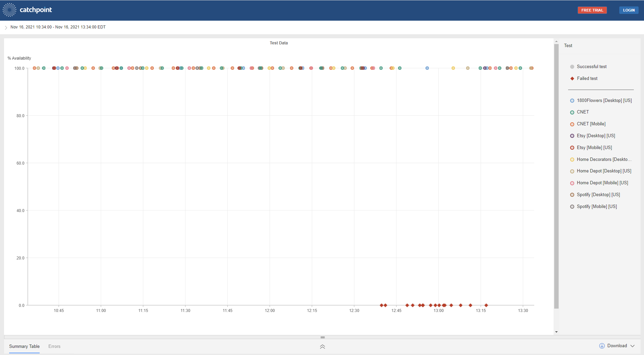This screenshot has height=355, width=644.
Task: Click the Home Depot [Mobile] legend circle icon
Action: [x=572, y=183]
